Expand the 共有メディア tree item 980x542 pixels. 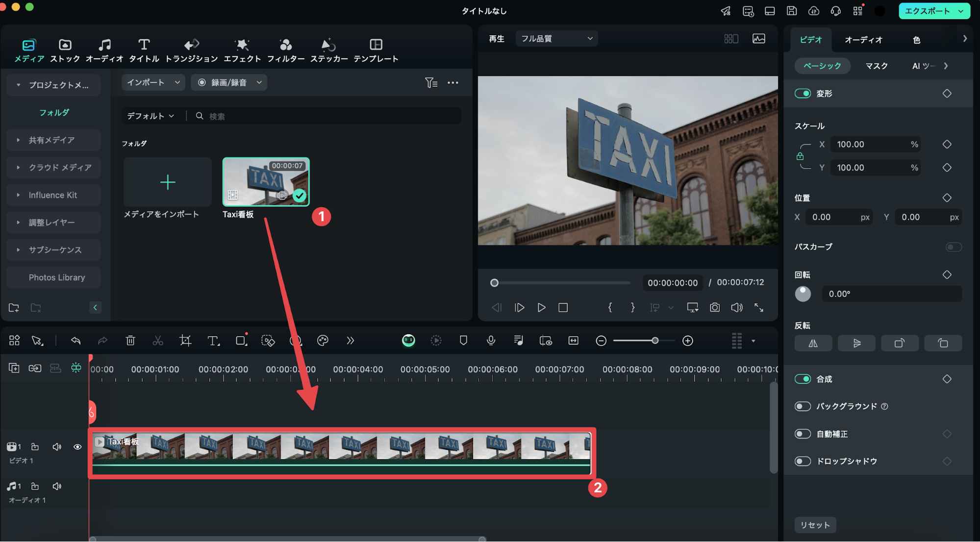click(53, 140)
